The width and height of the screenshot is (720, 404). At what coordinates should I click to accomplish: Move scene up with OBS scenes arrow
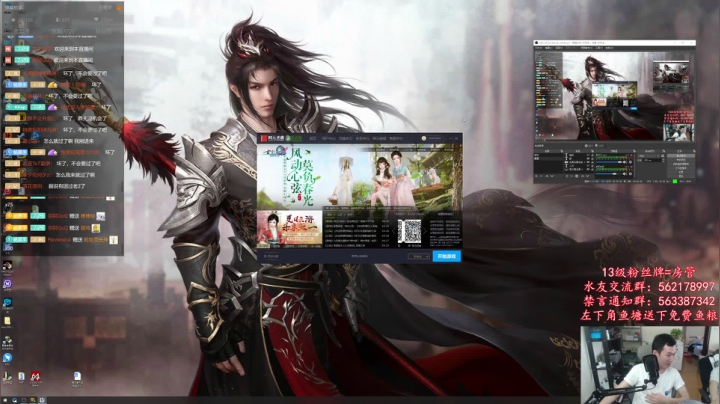coord(547,176)
